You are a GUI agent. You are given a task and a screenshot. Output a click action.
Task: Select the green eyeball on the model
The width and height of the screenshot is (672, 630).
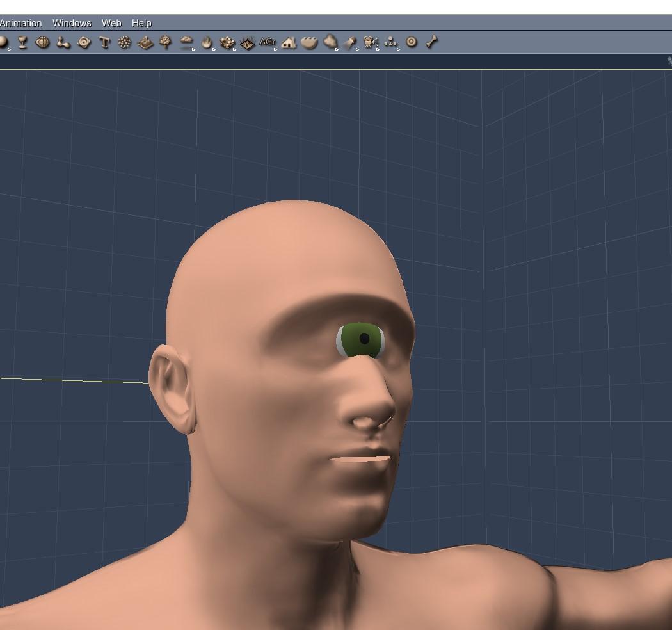360,340
